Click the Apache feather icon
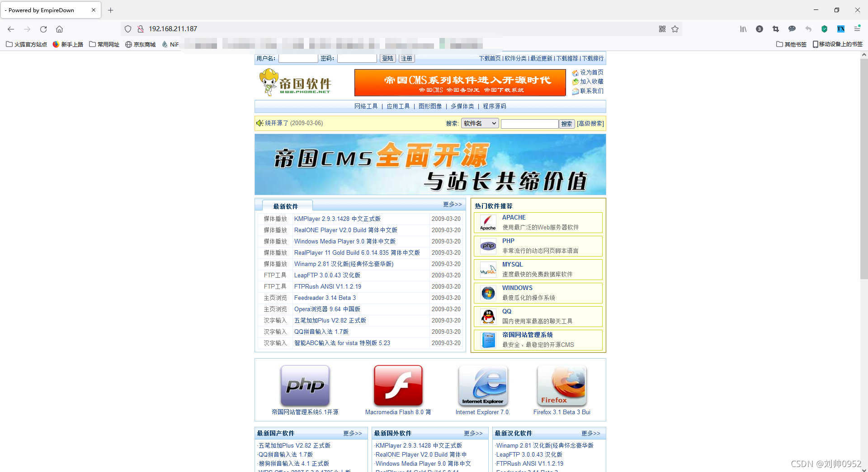 [x=488, y=223]
